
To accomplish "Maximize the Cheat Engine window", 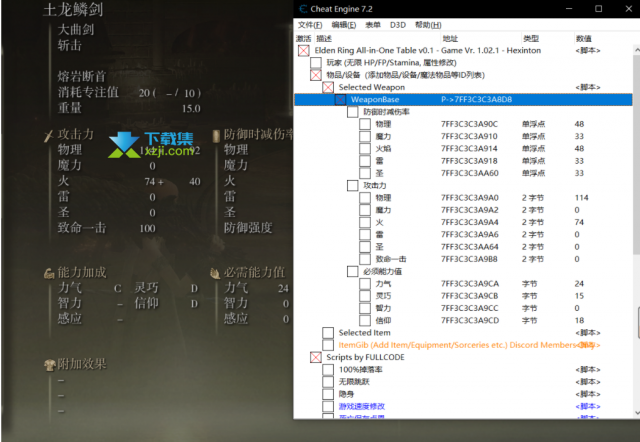I will click(x=598, y=9).
